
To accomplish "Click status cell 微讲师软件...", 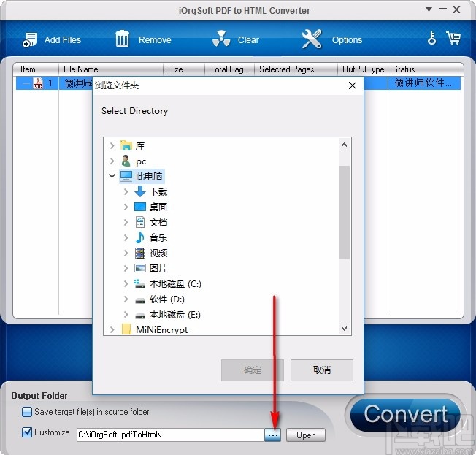I will pos(424,83).
